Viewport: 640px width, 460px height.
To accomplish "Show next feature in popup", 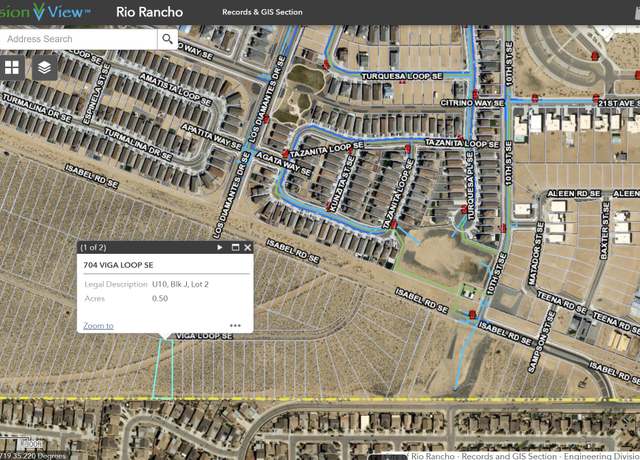I will (220, 247).
